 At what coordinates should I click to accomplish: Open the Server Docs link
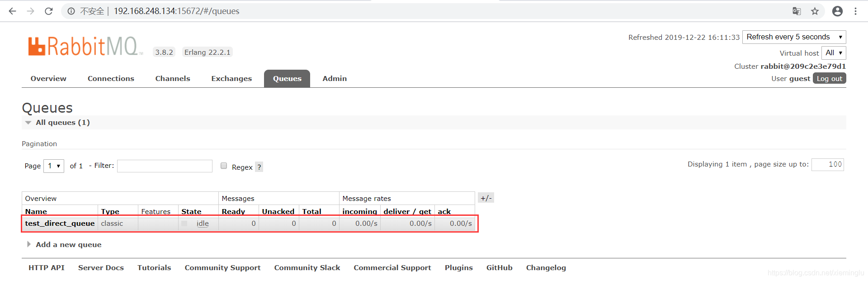click(x=101, y=268)
